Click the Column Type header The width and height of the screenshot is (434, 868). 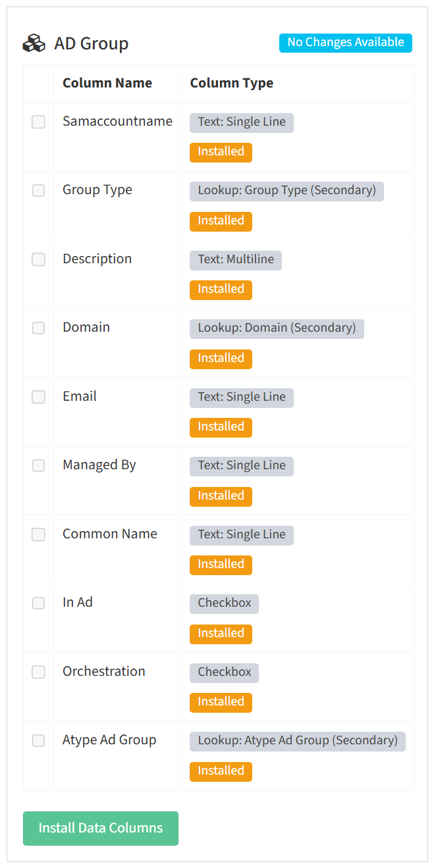point(232,83)
